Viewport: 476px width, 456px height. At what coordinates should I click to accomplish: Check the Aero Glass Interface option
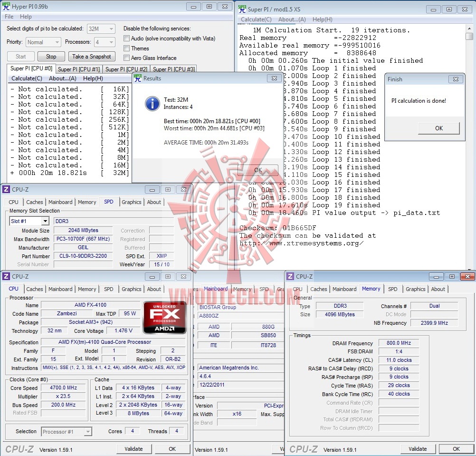click(126, 58)
